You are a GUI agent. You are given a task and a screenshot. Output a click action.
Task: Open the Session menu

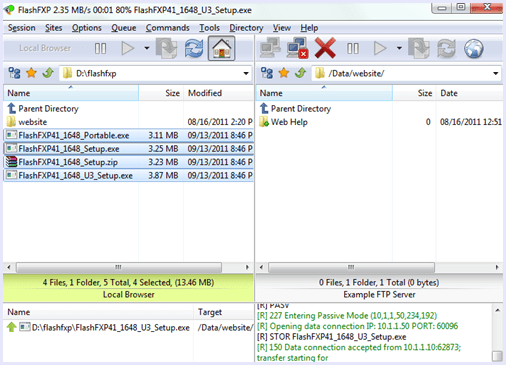pyautogui.click(x=22, y=28)
